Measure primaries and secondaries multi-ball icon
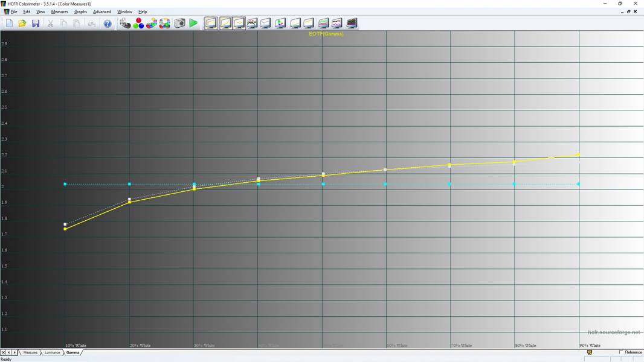 tap(152, 24)
